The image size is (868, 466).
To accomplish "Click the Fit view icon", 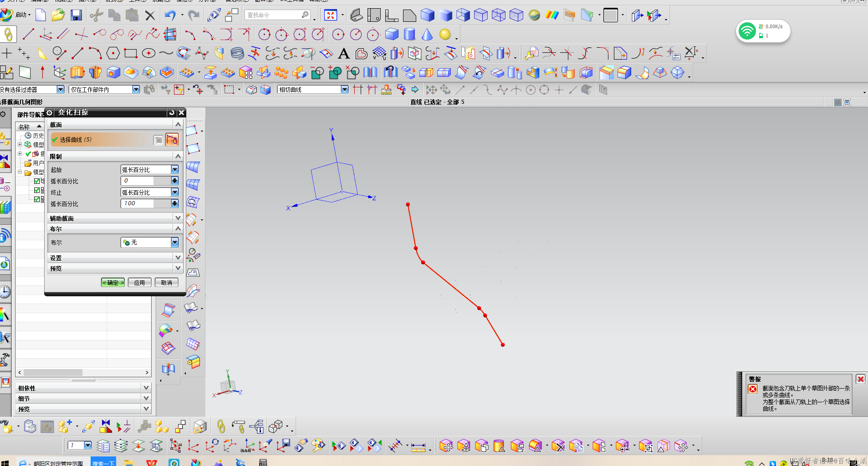I will pyautogui.click(x=331, y=15).
